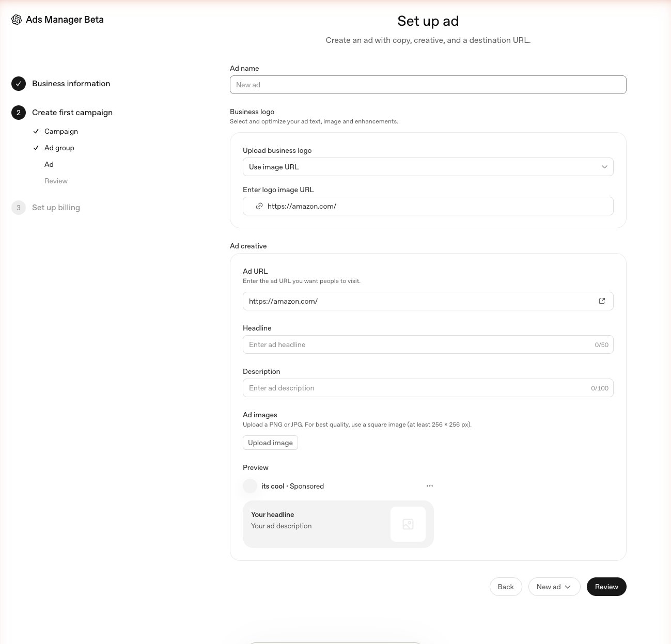Open the three-dot menu in ad preview
This screenshot has height=644, width=671.
430,486
